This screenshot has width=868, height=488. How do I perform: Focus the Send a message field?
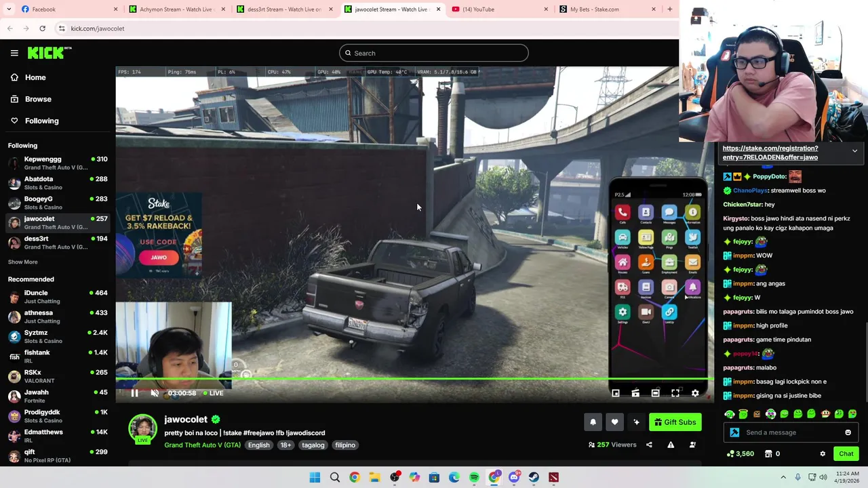click(x=791, y=432)
